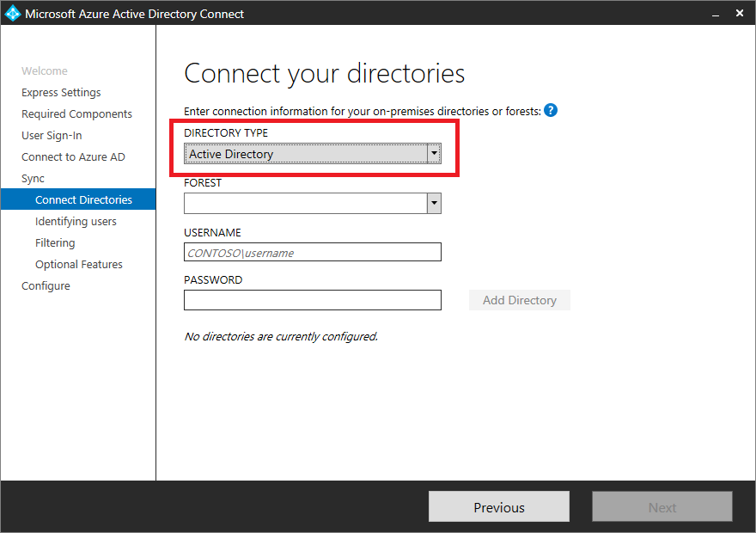Click the help question mark icon
756x533 pixels.
tap(550, 111)
